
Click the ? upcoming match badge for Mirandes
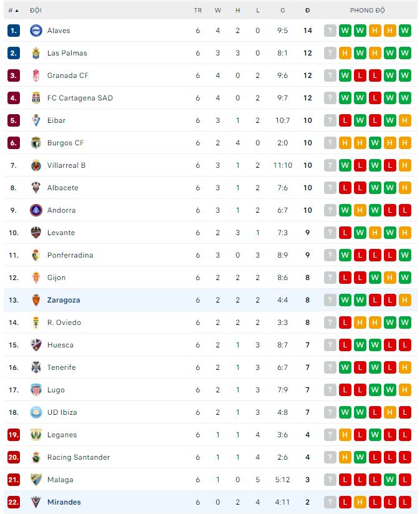(330, 502)
